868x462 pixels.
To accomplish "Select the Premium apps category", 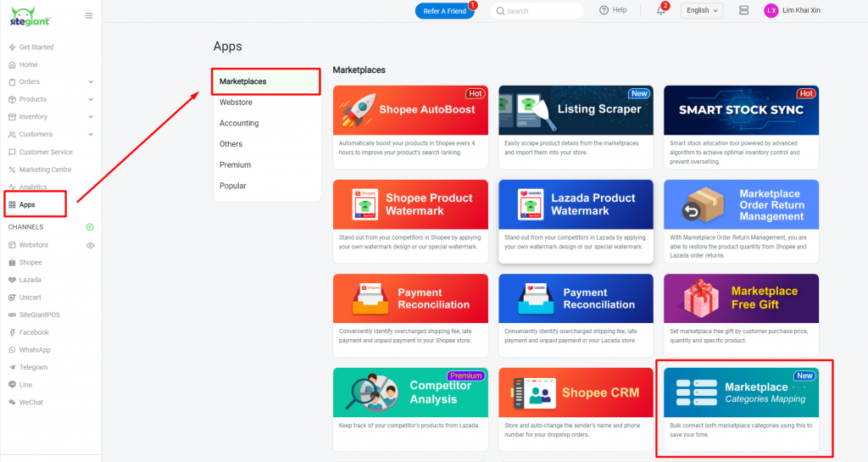I will click(236, 165).
